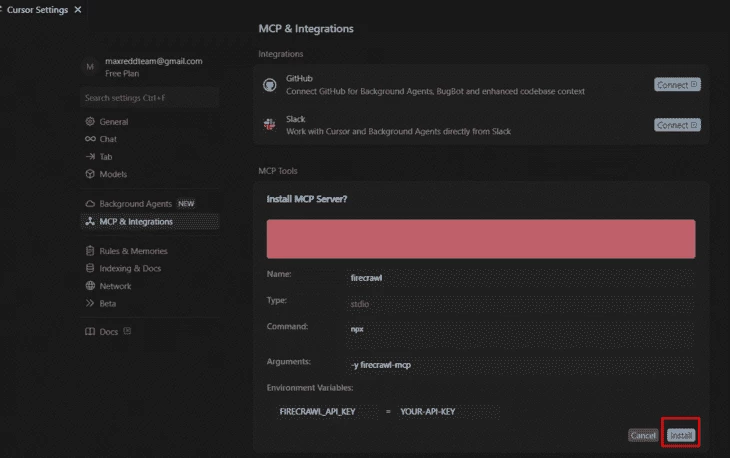Viewport: 730px width, 458px height.
Task: Cancel the MCP server installation
Action: point(642,435)
